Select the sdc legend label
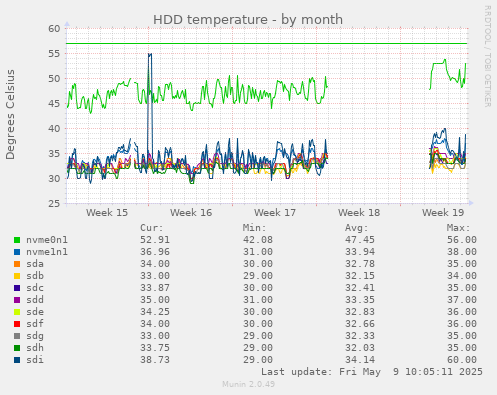The width and height of the screenshot is (497, 395). point(35,288)
